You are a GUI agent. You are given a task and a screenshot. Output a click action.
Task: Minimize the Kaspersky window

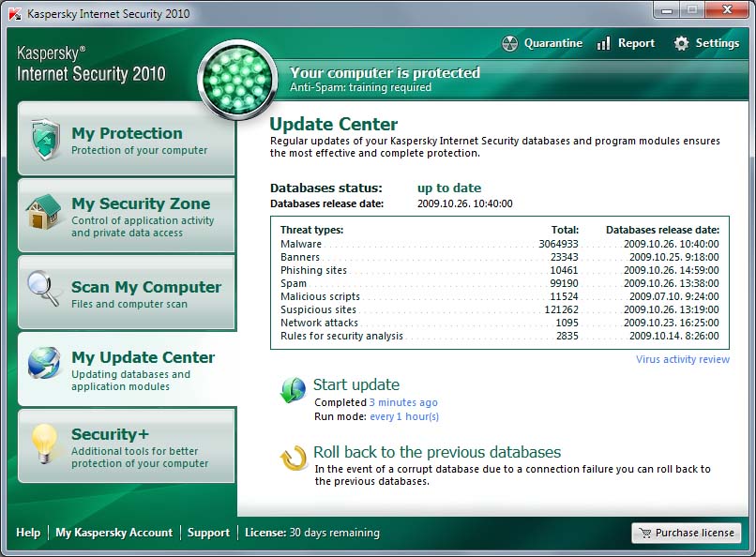click(x=667, y=10)
